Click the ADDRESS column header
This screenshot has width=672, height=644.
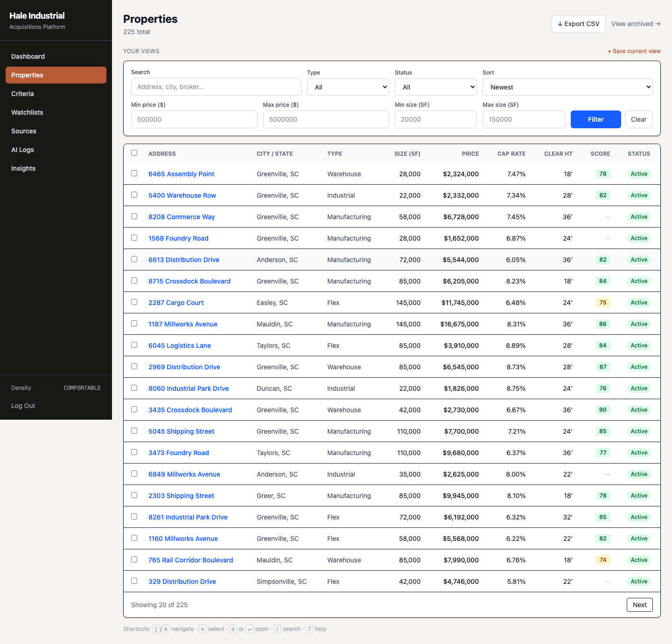(162, 154)
